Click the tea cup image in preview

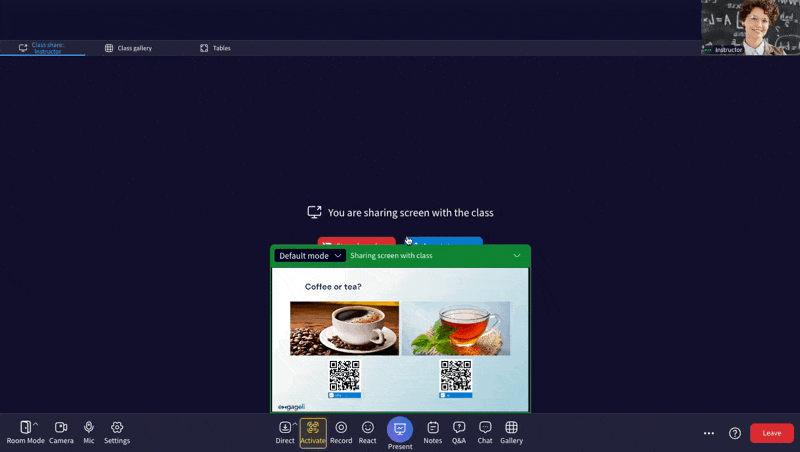click(456, 328)
